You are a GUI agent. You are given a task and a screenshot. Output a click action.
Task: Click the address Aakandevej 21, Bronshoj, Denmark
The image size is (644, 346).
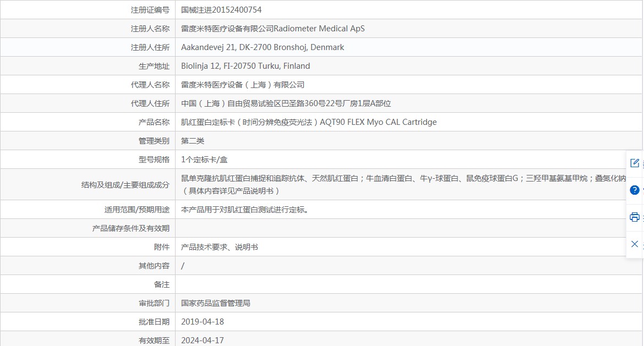[x=263, y=47]
